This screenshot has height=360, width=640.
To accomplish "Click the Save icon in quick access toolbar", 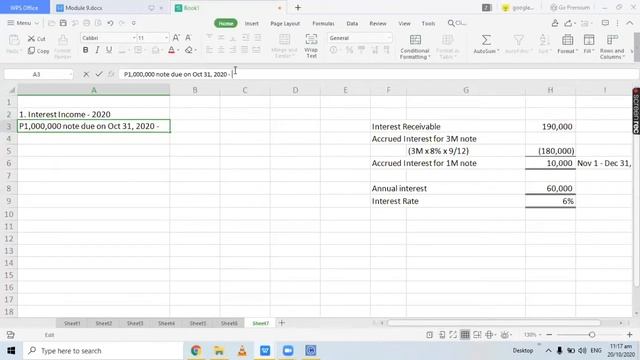I will point(63,23).
